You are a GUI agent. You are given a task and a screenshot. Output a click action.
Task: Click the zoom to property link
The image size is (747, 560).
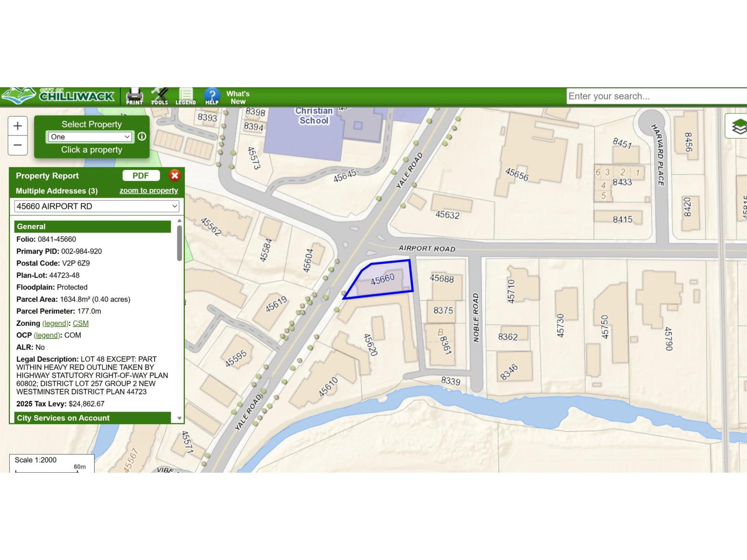(x=148, y=190)
